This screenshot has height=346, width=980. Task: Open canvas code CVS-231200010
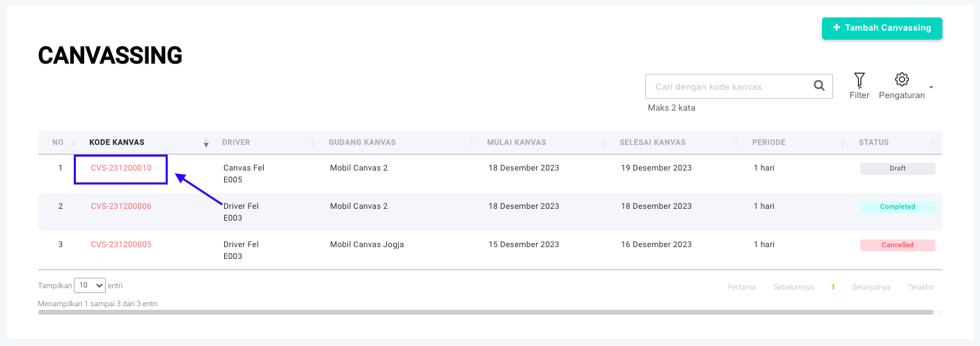121,168
